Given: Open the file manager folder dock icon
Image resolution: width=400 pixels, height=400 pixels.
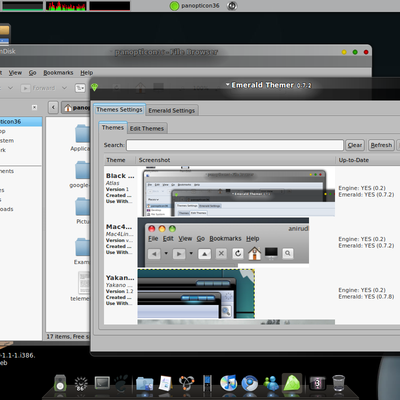Looking at the screenshot, I should pos(145,384).
